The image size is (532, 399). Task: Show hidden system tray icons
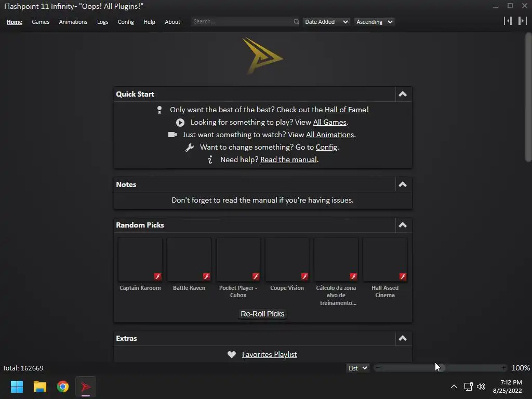[x=454, y=387]
